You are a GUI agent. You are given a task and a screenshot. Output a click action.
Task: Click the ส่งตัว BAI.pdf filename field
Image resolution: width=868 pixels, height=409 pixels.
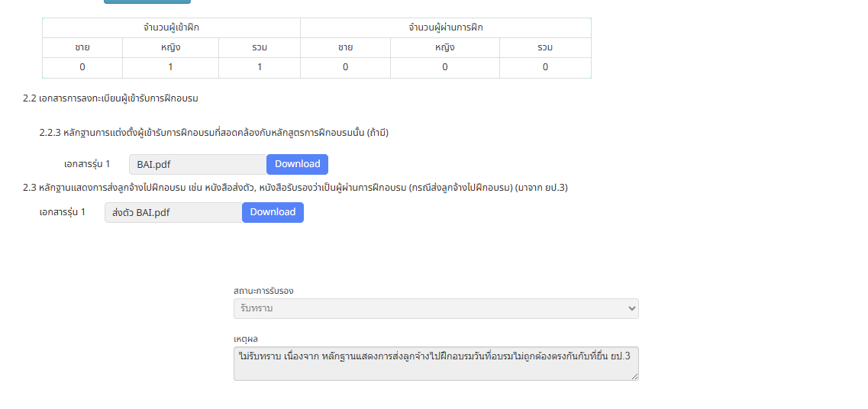point(173,212)
